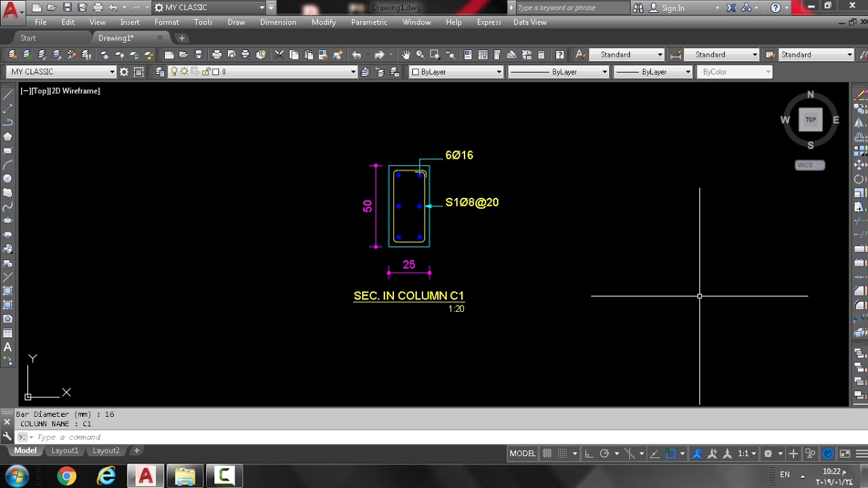The height and width of the screenshot is (488, 868).
Task: Open ByLayer lineweight dropdown
Action: pos(688,72)
